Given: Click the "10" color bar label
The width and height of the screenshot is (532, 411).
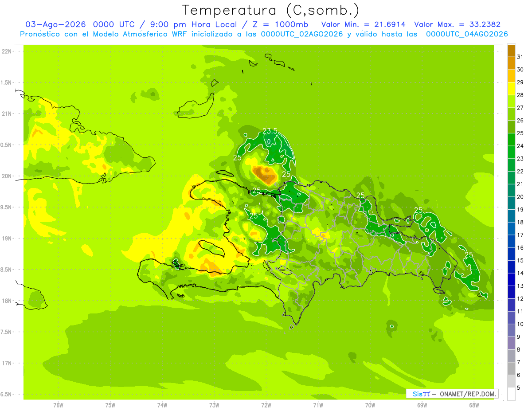Looking at the screenshot, I should pos(520,324).
